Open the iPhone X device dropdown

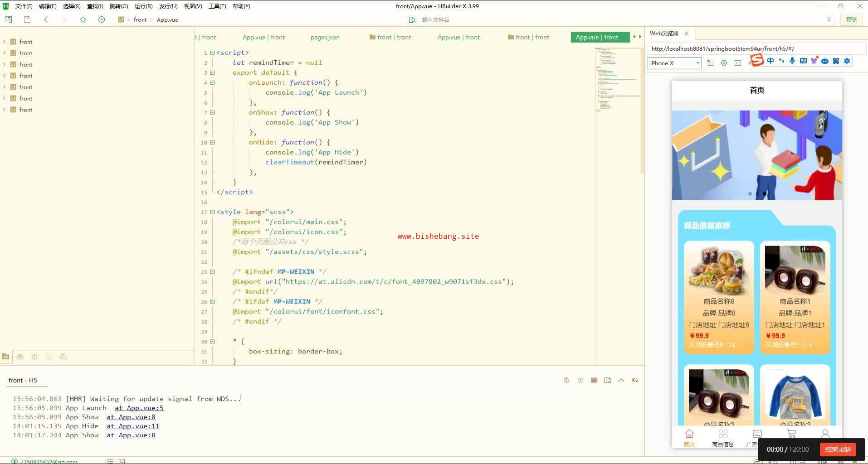pyautogui.click(x=674, y=63)
